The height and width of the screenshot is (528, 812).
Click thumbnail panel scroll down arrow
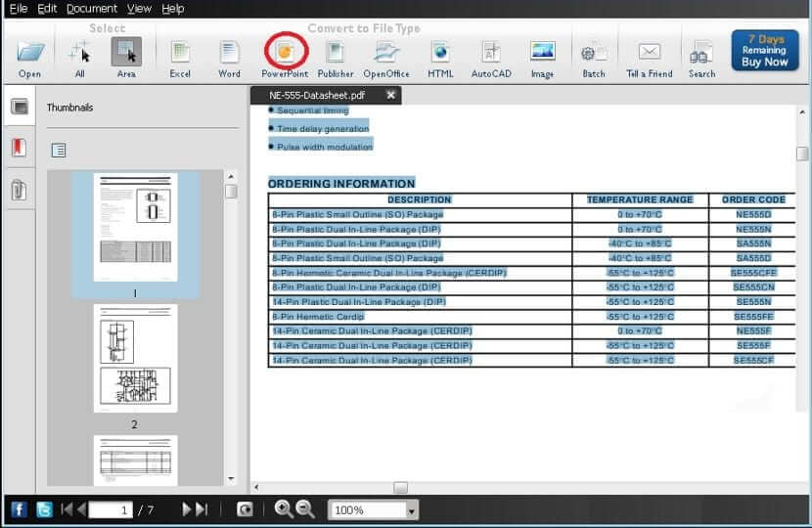click(x=231, y=479)
